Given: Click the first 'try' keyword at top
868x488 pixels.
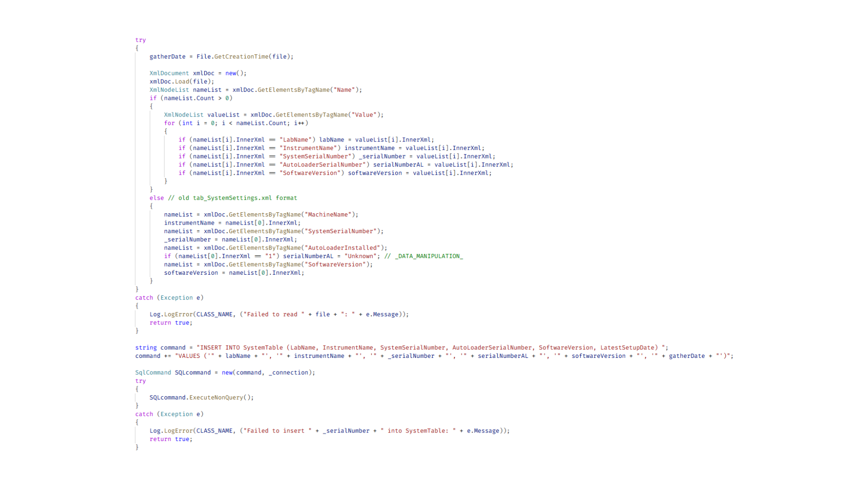Looking at the screenshot, I should click(140, 40).
